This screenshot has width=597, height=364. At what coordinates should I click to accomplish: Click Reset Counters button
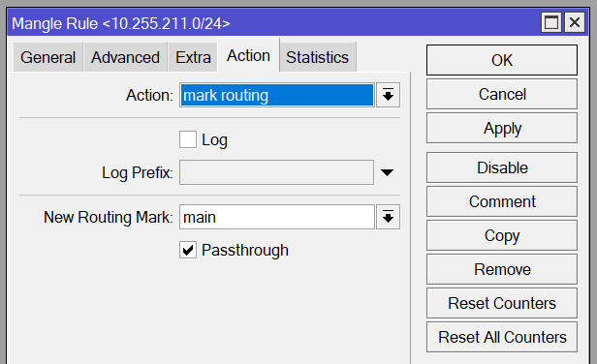(x=502, y=303)
